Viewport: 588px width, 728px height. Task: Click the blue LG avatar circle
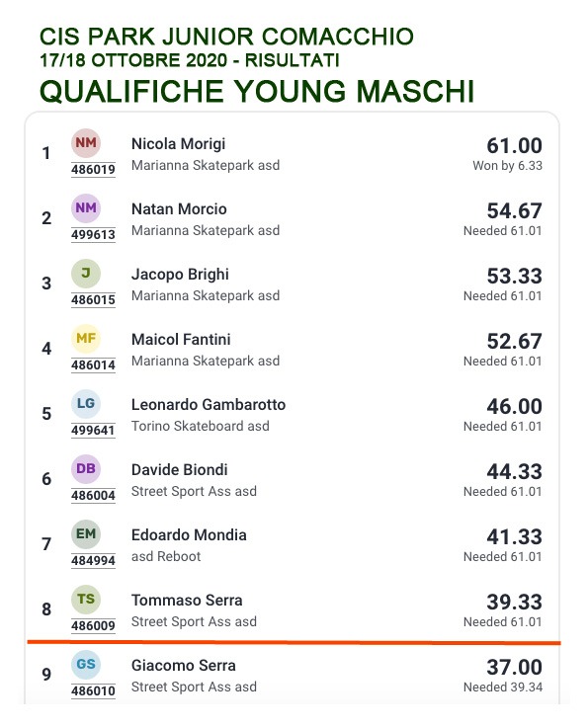click(86, 403)
